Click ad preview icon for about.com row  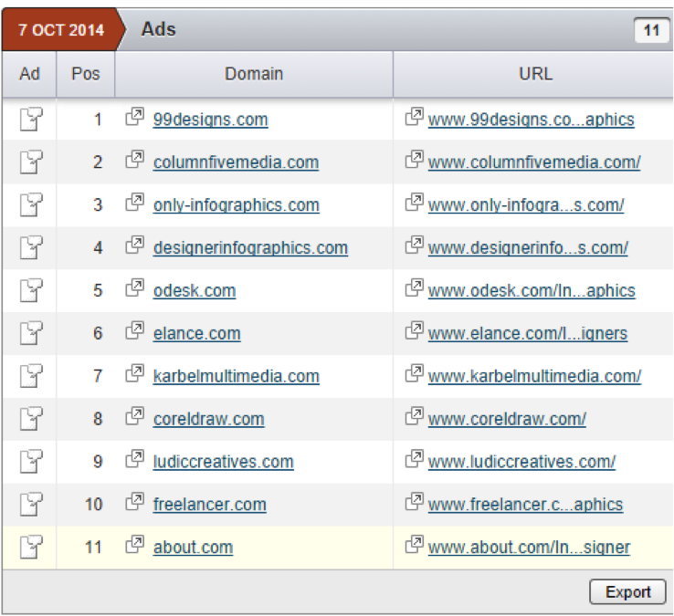click(x=31, y=547)
